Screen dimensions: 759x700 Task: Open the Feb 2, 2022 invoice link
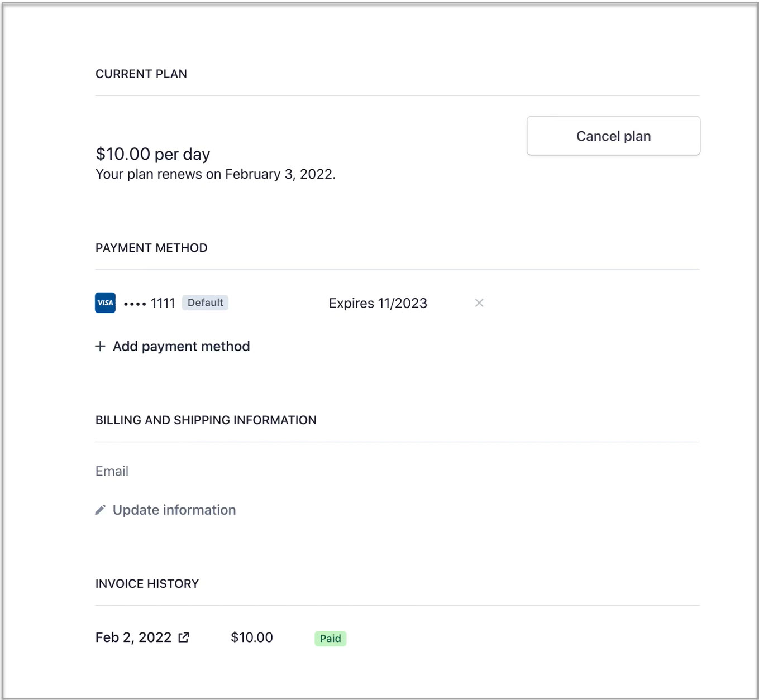[x=142, y=637]
